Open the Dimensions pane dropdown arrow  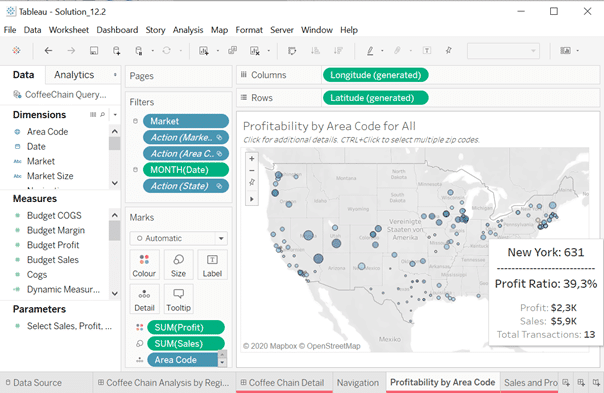[x=115, y=114]
